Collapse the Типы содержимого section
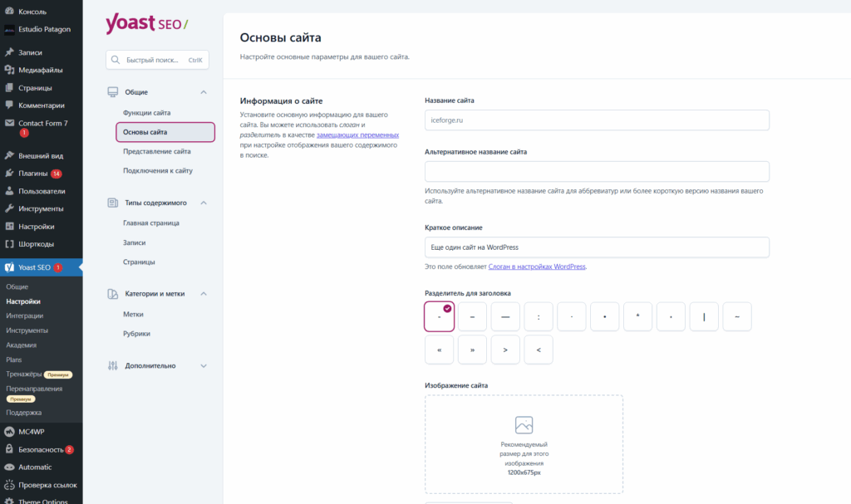Image resolution: width=851 pixels, height=504 pixels. pyautogui.click(x=203, y=203)
